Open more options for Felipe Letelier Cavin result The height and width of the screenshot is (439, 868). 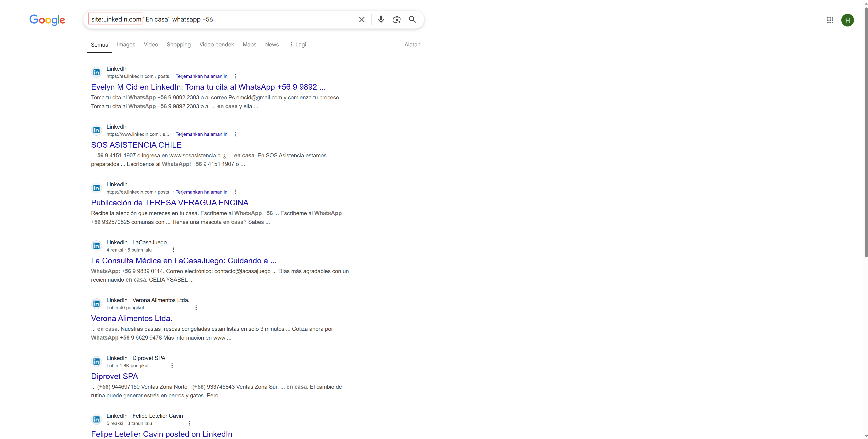click(189, 423)
